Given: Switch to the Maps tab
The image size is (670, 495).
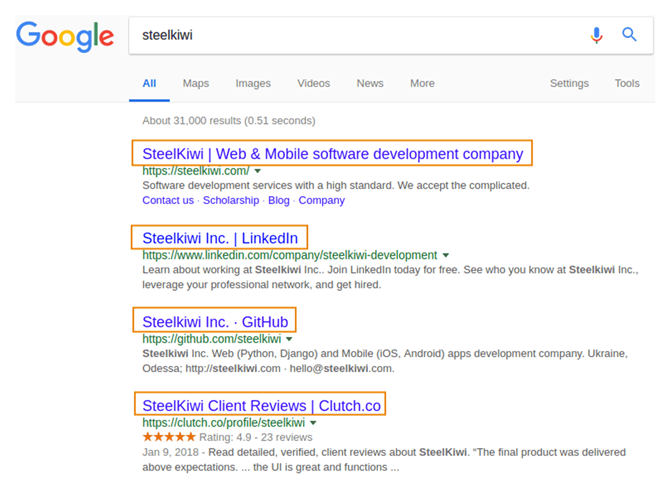Looking at the screenshot, I should coord(196,83).
